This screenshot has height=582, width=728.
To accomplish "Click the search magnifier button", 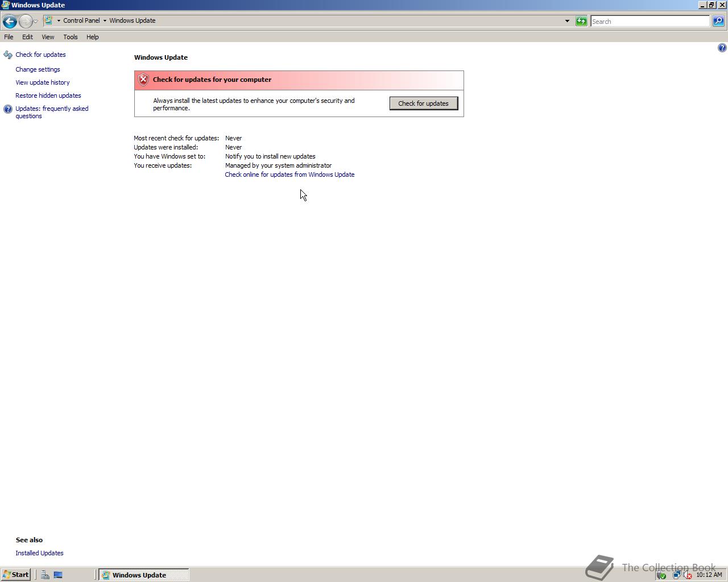I will point(718,21).
